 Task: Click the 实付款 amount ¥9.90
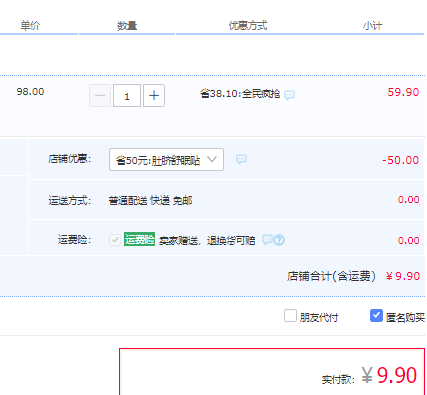tap(389, 376)
